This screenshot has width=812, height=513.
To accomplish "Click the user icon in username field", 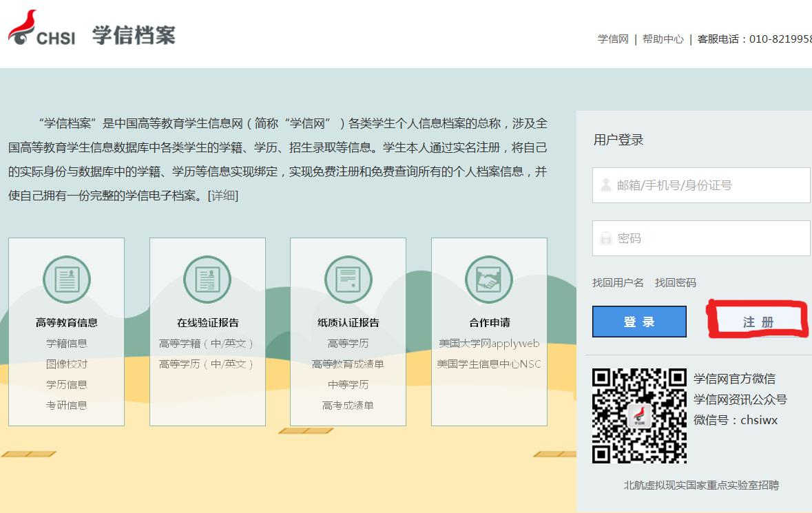I will tap(606, 185).
